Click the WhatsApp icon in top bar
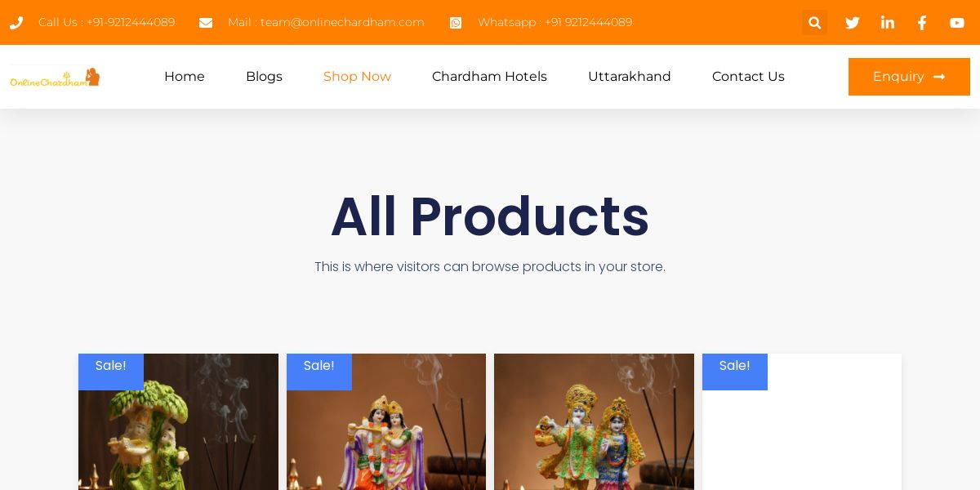 (456, 23)
